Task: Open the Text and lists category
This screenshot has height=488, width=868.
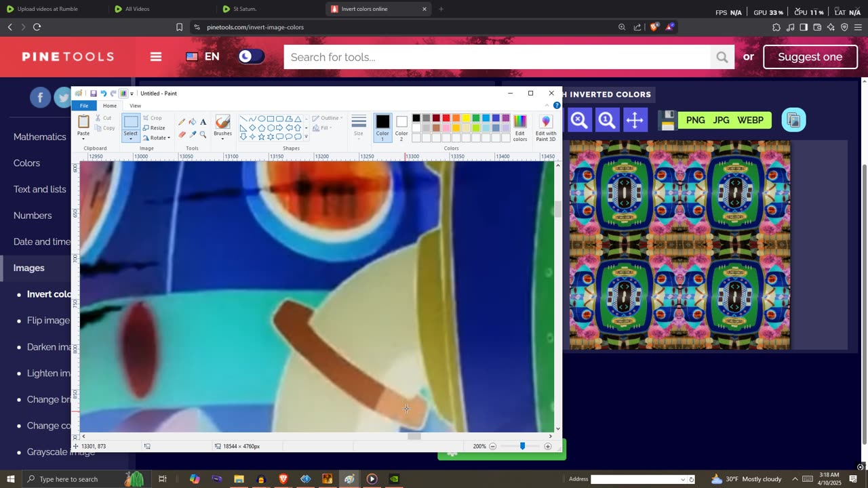Action: click(40, 189)
